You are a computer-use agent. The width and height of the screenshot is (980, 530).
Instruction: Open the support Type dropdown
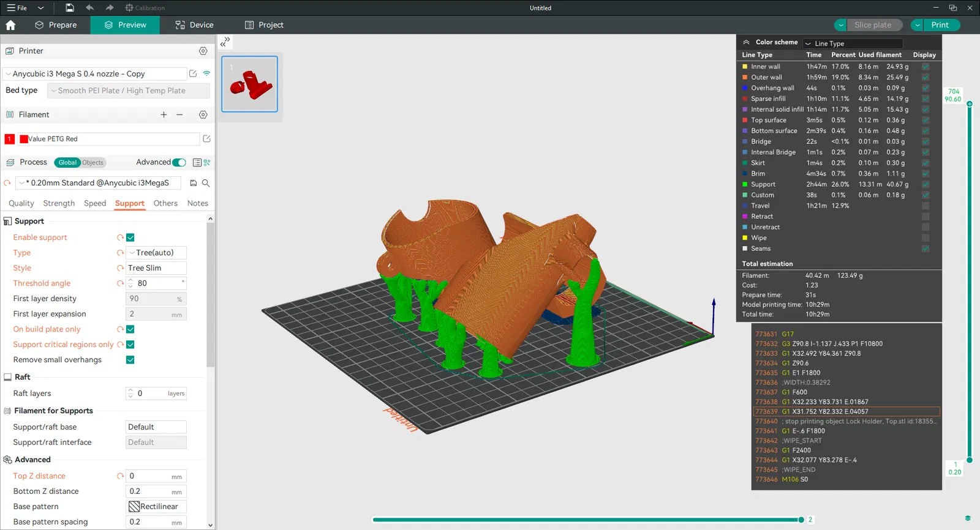[156, 253]
